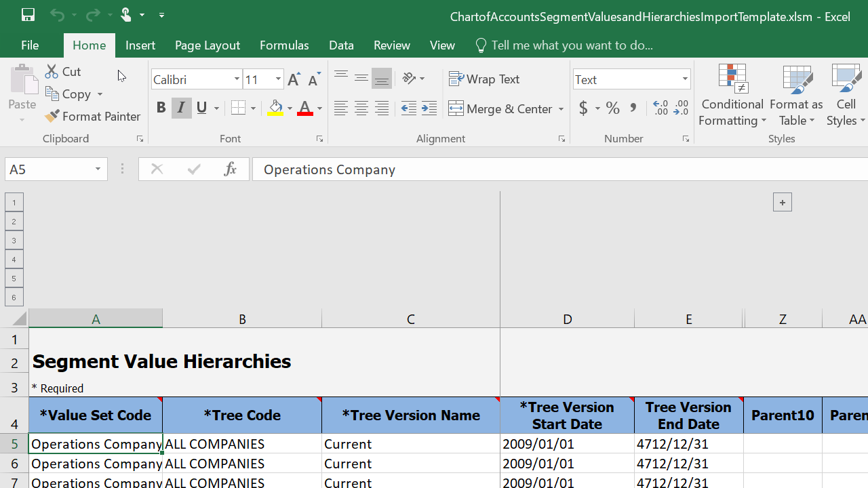Click the Center text alignment icon
This screenshot has width=868, height=488.
(x=361, y=108)
